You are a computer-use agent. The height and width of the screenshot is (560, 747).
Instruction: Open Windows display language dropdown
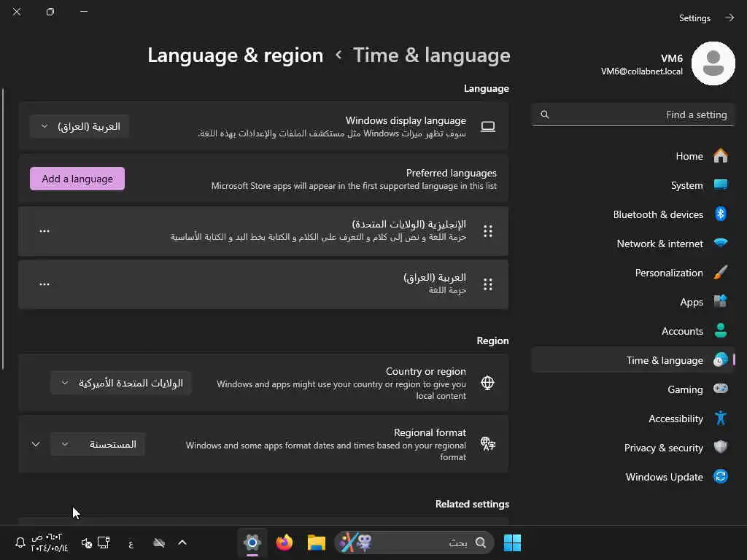[x=80, y=127]
